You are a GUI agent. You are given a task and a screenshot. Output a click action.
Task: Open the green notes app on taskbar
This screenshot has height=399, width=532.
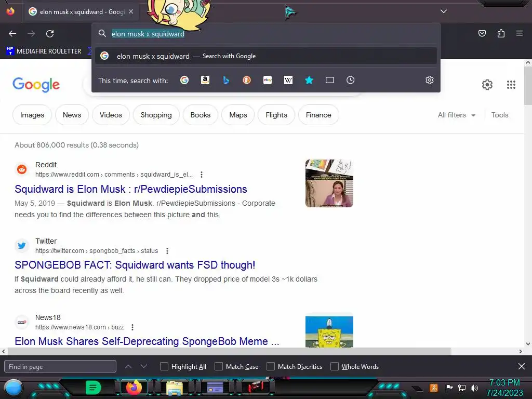(94, 388)
